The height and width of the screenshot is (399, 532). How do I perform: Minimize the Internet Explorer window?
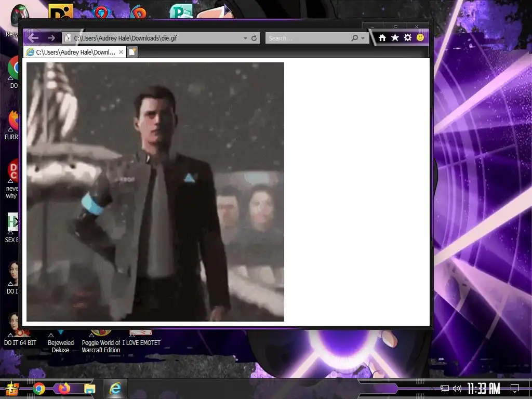click(373, 26)
